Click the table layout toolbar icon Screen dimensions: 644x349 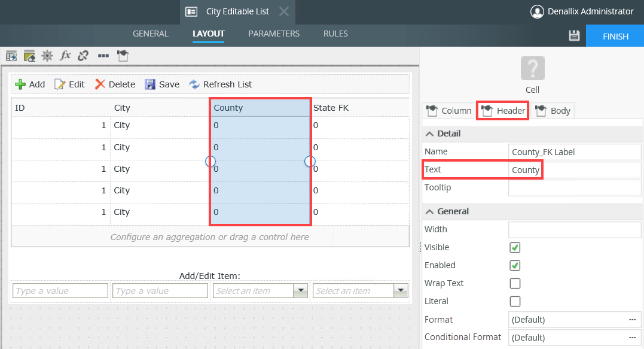[x=11, y=56]
